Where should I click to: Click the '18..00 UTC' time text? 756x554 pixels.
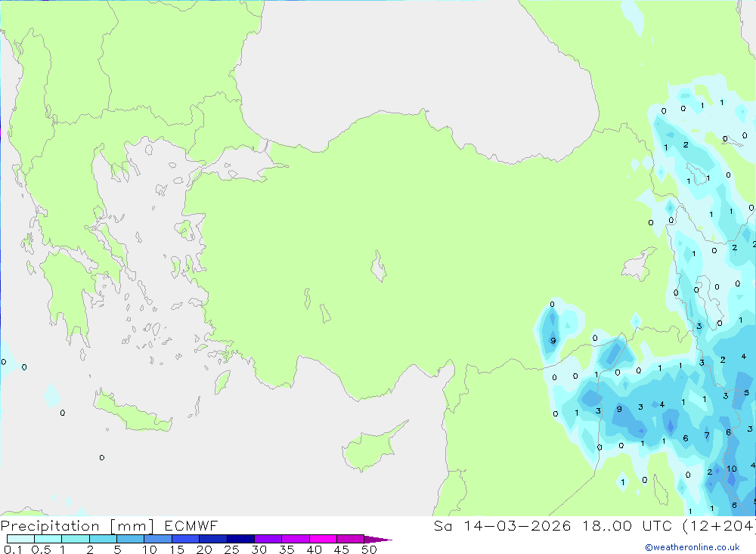tap(627, 525)
